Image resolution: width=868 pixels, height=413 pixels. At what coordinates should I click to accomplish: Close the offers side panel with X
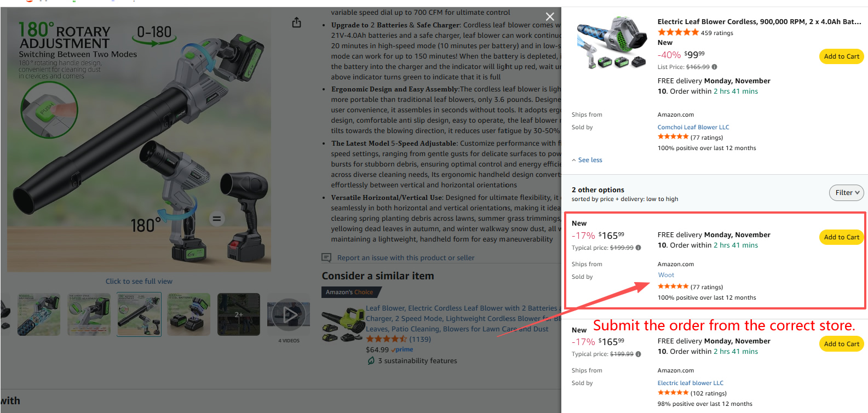point(550,17)
